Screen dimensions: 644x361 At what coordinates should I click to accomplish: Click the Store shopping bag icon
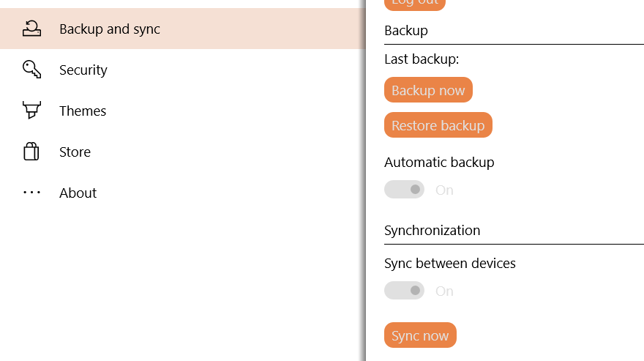click(x=31, y=152)
